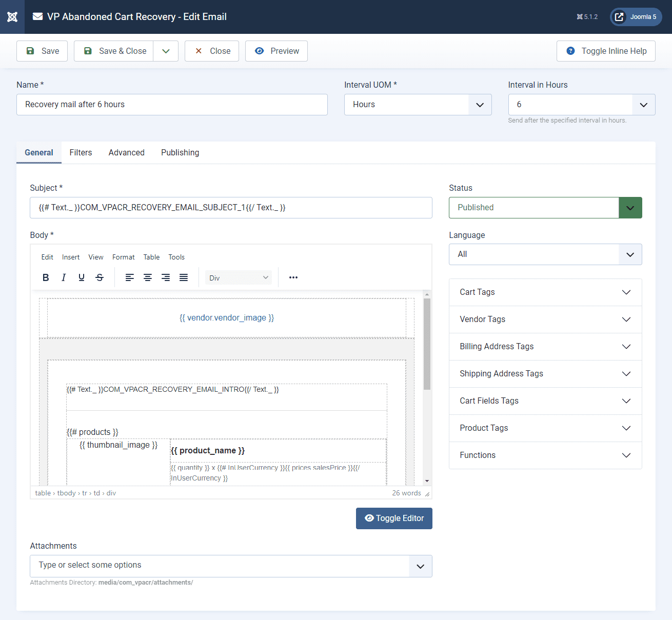Underline the selected body text
672x620 pixels.
[82, 277]
